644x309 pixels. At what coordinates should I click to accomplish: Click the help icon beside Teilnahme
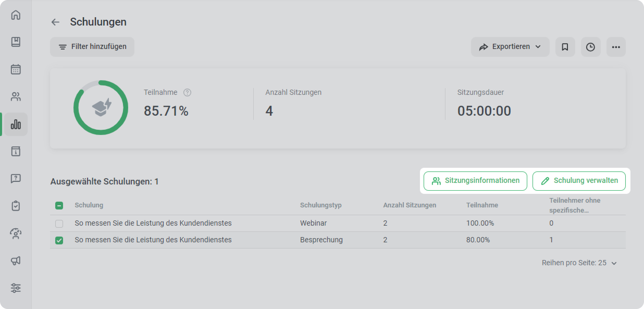click(187, 92)
